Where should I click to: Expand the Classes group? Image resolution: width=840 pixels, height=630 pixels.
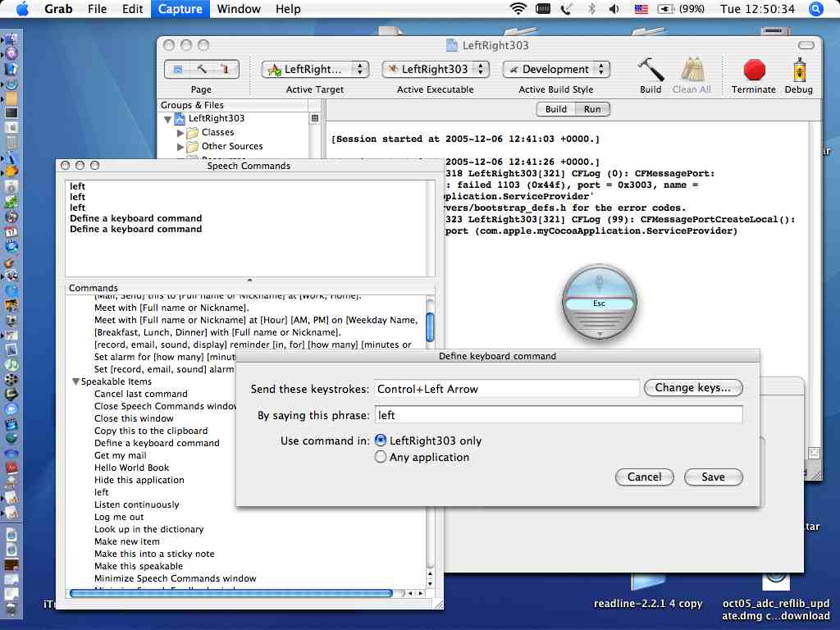[x=180, y=132]
